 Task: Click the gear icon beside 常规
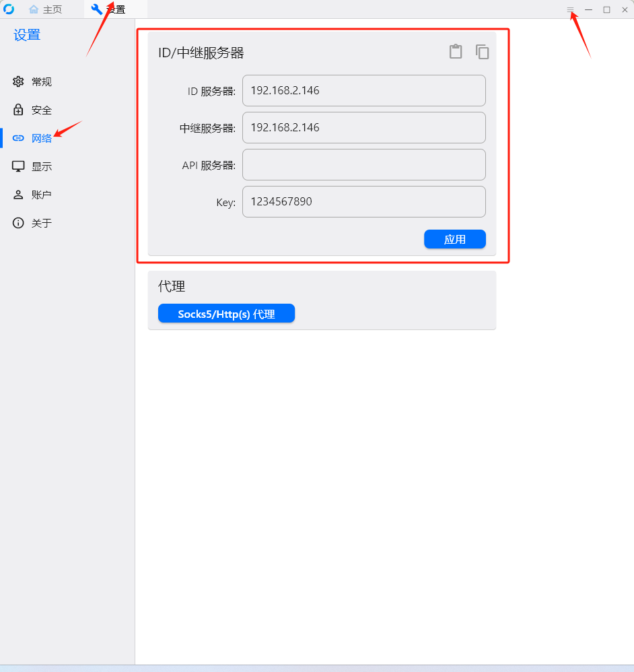18,81
